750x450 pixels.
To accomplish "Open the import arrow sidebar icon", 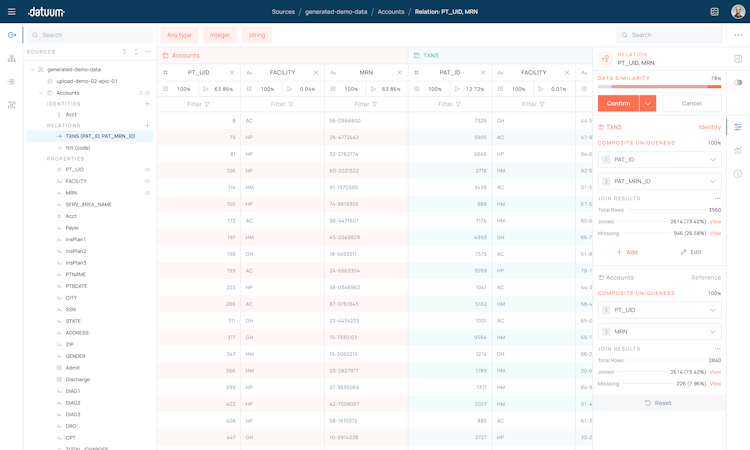I will 12,82.
